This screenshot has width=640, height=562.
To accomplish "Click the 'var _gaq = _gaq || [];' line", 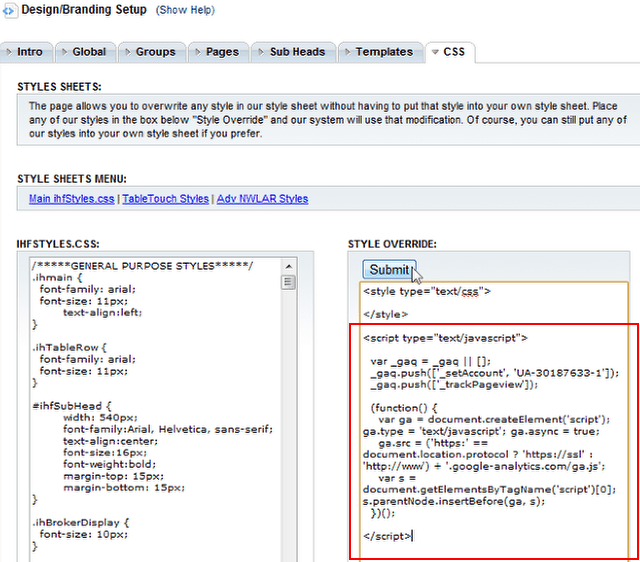I will (431, 362).
